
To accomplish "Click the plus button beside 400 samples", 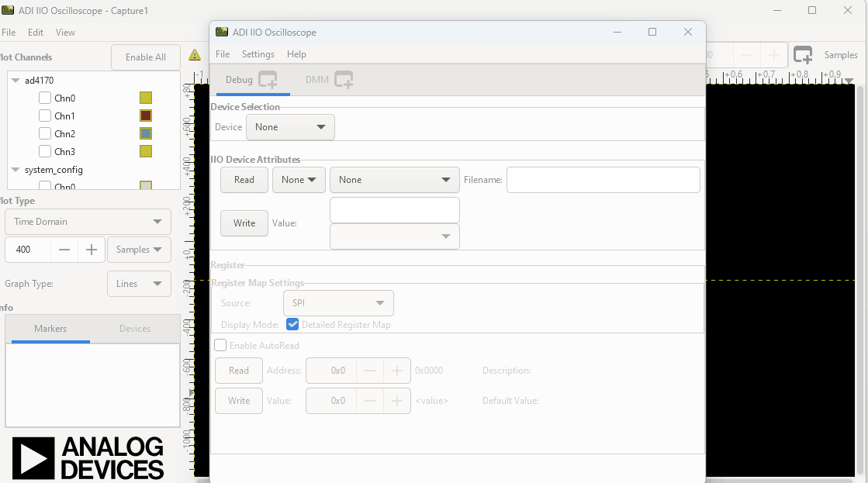I will (x=91, y=250).
